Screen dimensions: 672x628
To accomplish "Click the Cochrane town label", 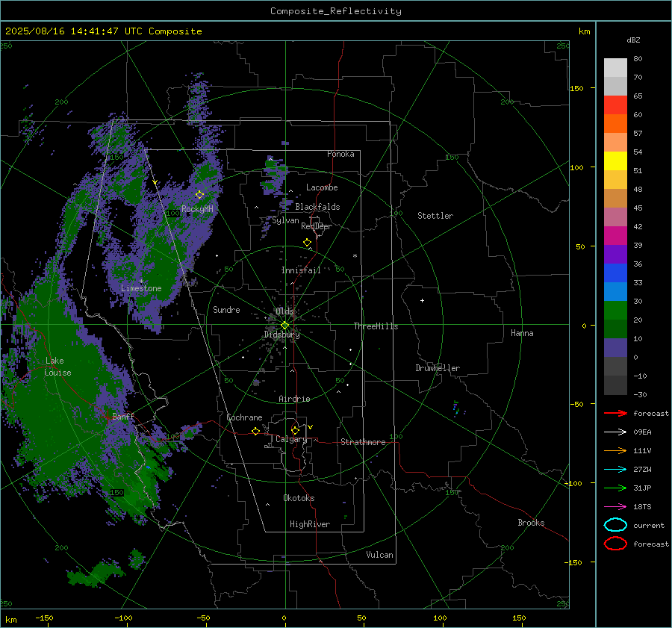I will [x=244, y=417].
